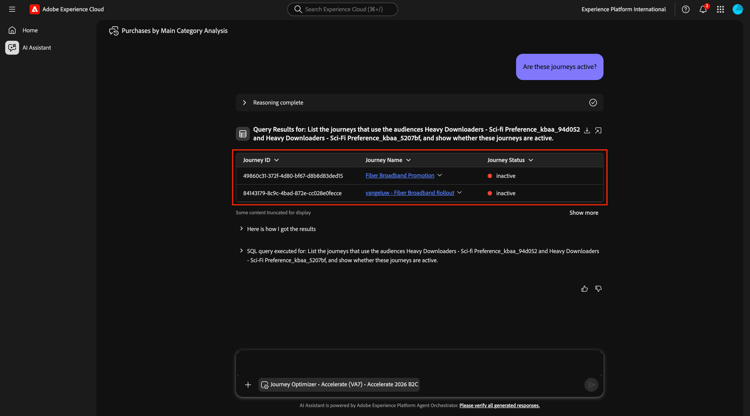750x416 pixels.
Task: Click the AI Assistant sidebar icon
Action: (12, 48)
